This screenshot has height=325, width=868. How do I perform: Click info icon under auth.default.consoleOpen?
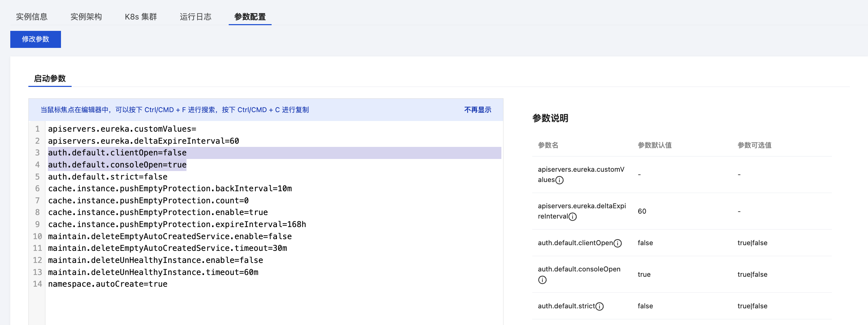pos(542,280)
